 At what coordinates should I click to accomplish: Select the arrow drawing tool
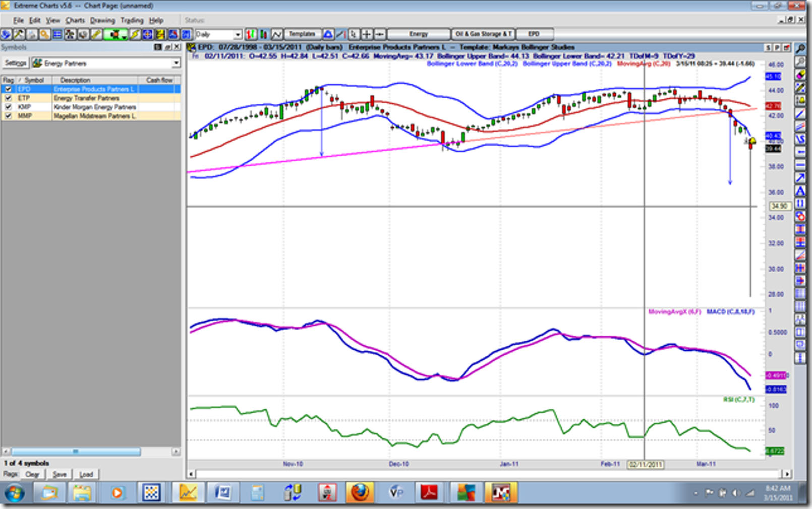pos(800,177)
